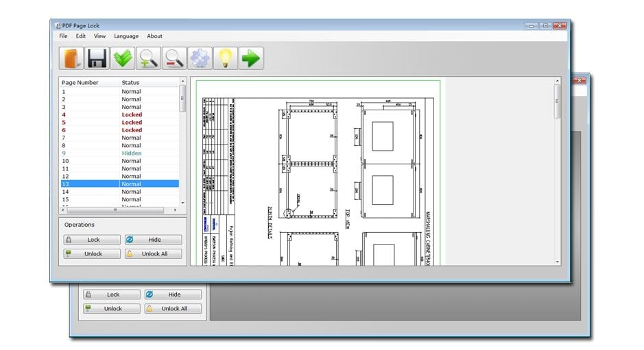The height and width of the screenshot is (350, 644).
Task: Select page 7 row in the list
Action: pyautogui.click(x=120, y=138)
